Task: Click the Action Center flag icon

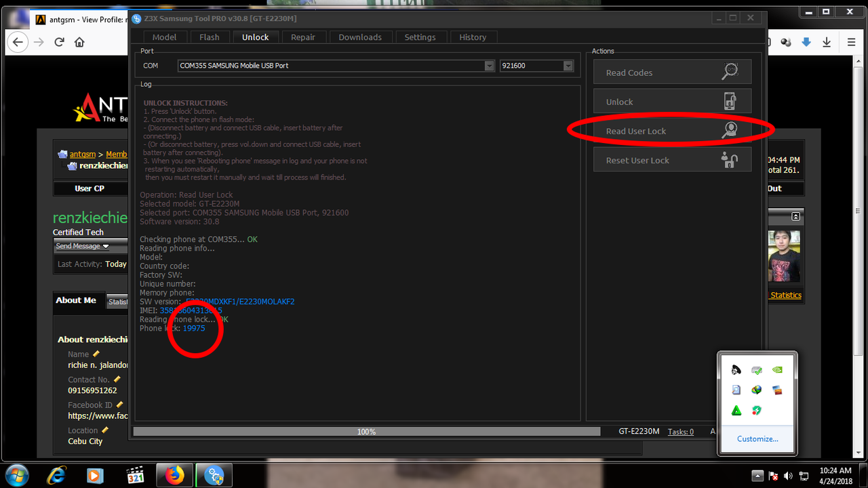Action: [x=774, y=476]
